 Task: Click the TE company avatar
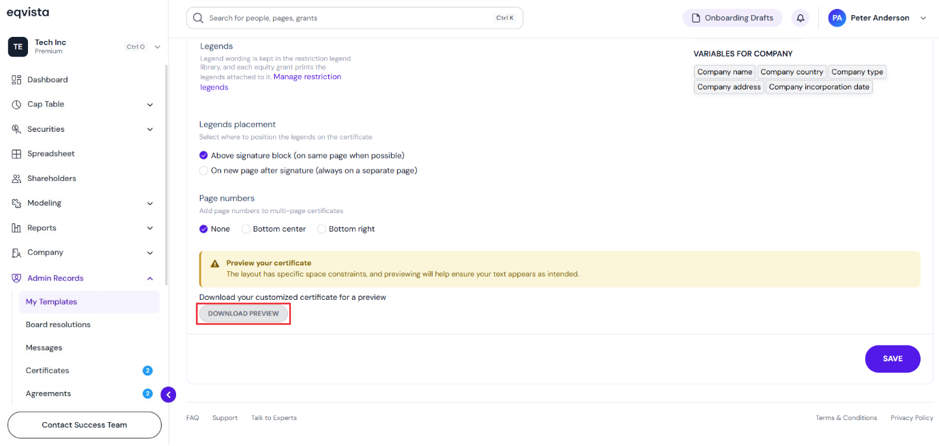[x=17, y=47]
